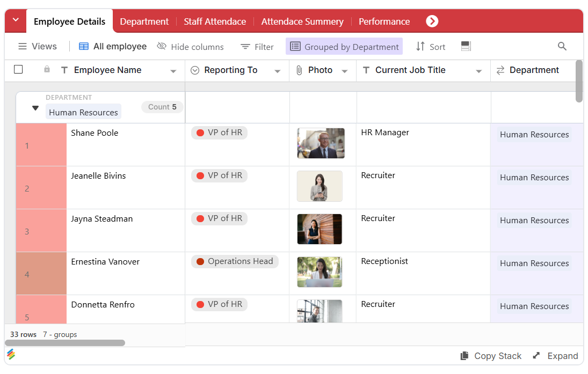Screen dimensions: 588x374
Task: Click the Donnetta Renfro name cell
Action: [x=126, y=309]
